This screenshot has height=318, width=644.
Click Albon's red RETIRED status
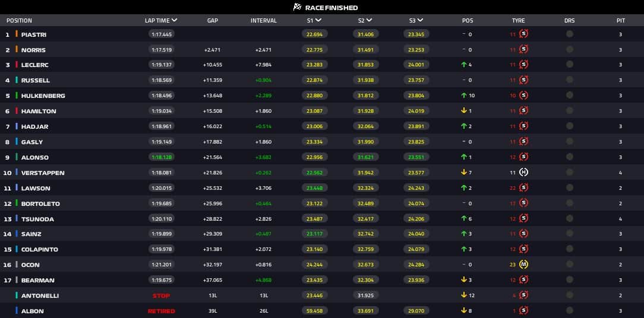click(162, 311)
